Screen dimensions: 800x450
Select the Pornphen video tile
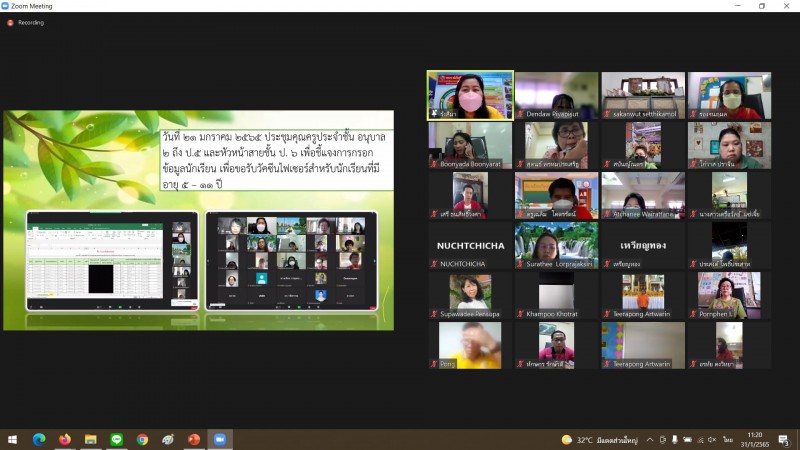pos(730,295)
